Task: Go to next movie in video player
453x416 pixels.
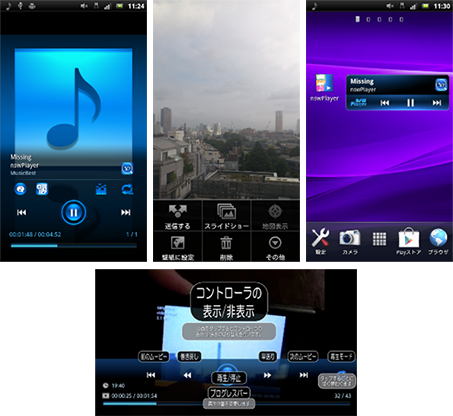Action: point(303,375)
